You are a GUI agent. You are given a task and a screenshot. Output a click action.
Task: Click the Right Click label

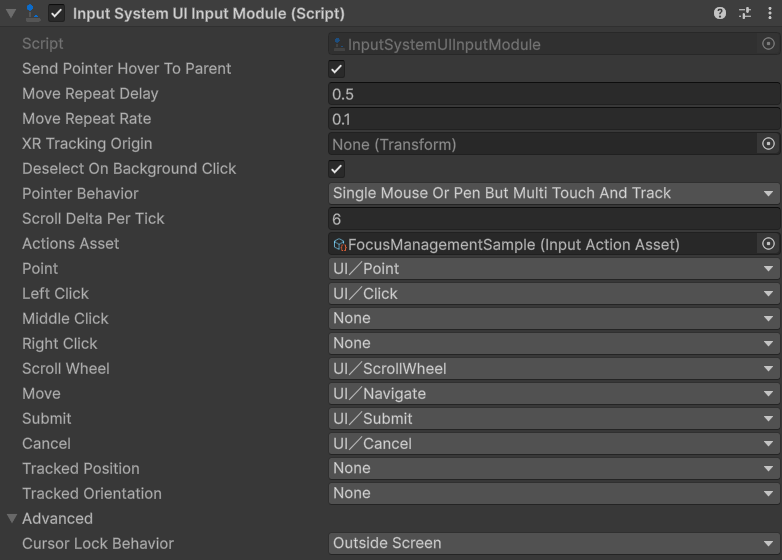click(x=60, y=343)
